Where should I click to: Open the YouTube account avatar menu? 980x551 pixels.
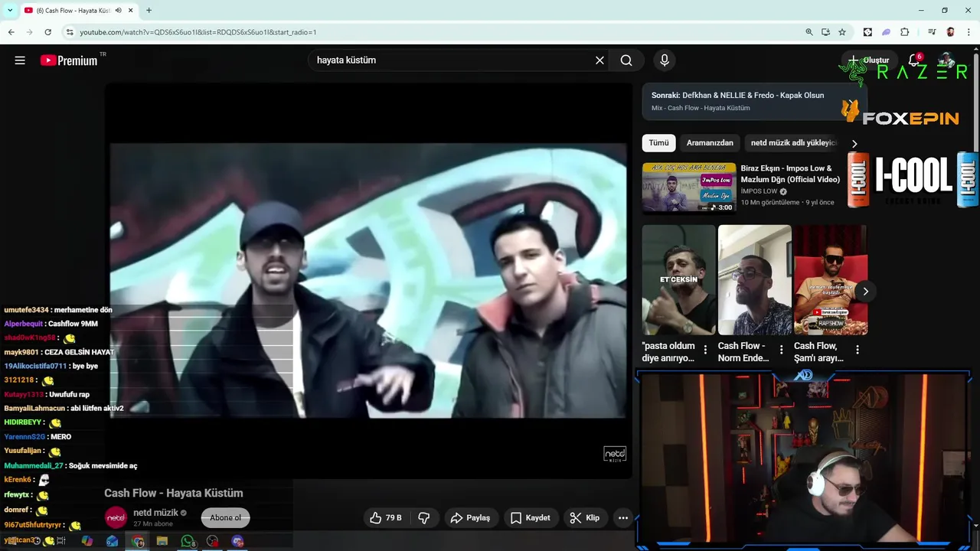coord(948,60)
